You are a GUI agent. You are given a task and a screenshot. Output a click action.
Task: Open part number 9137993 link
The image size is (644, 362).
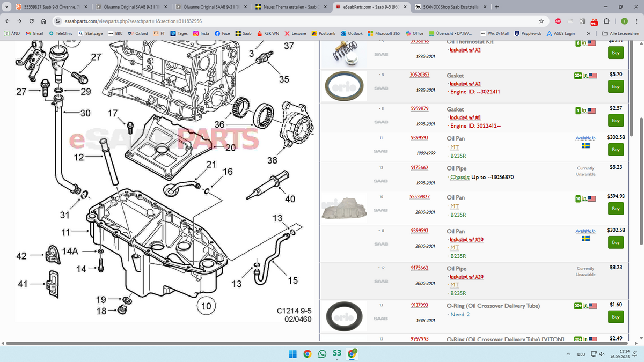click(x=419, y=305)
